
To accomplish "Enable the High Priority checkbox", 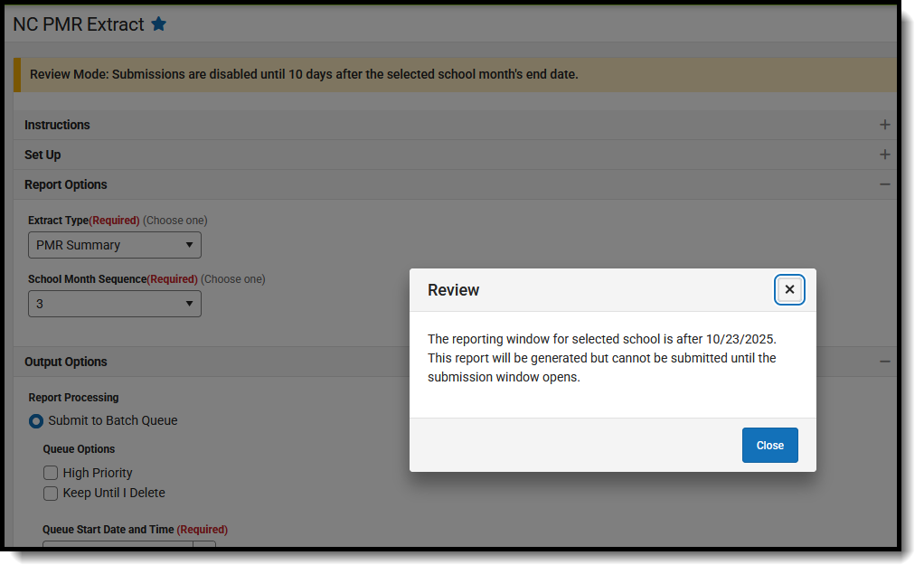I will 51,473.
